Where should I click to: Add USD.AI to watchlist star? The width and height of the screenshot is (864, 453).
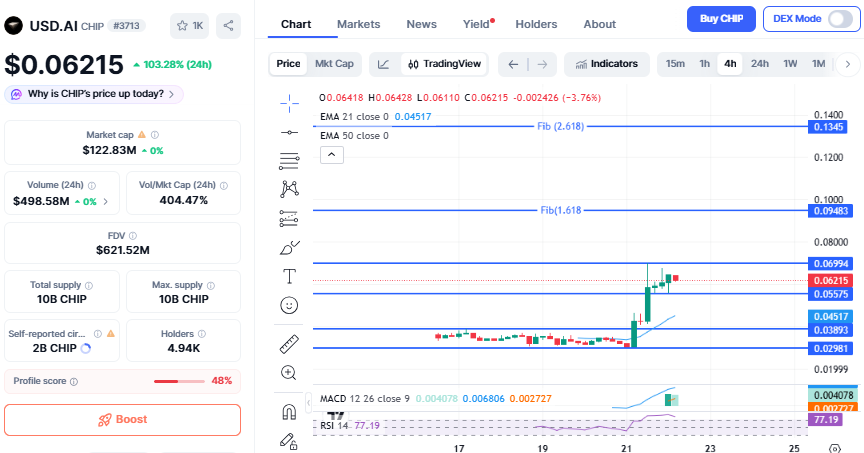(x=190, y=25)
